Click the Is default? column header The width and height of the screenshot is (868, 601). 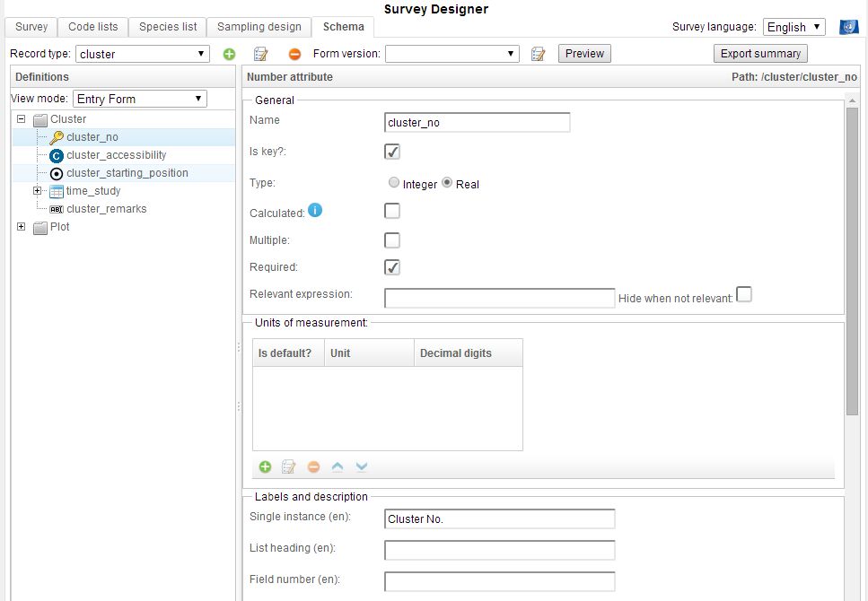tap(288, 353)
